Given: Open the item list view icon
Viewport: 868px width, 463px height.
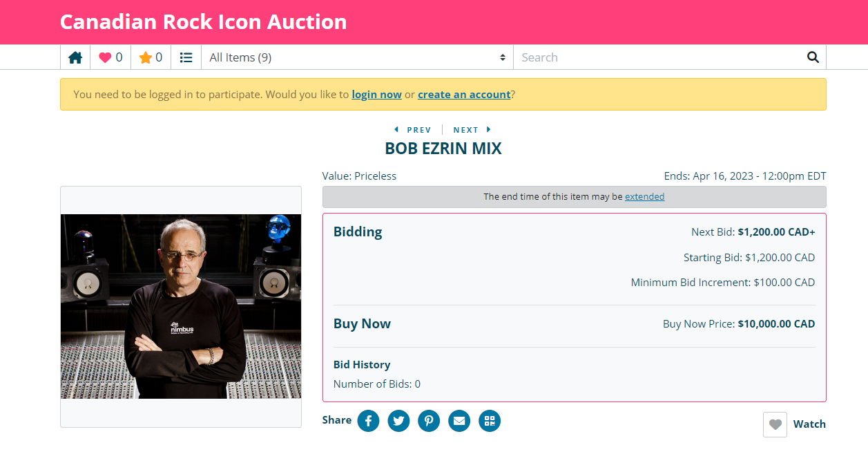Looking at the screenshot, I should point(186,57).
